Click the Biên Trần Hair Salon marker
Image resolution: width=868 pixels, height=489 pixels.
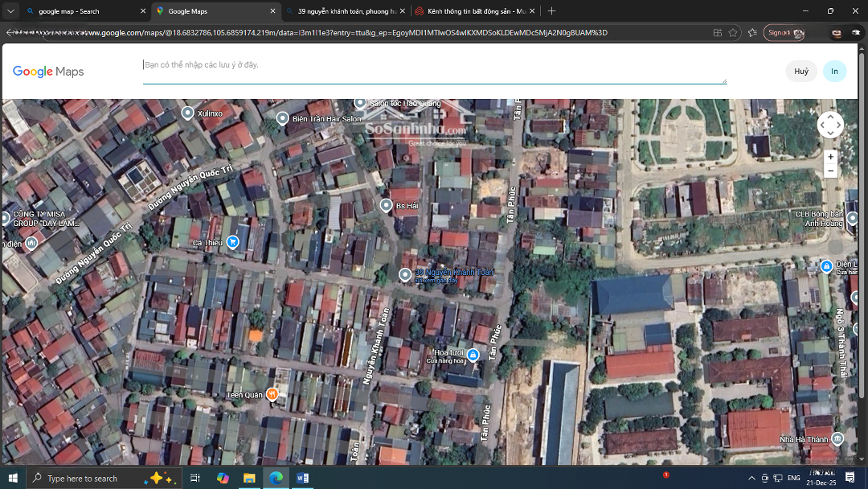tap(283, 118)
